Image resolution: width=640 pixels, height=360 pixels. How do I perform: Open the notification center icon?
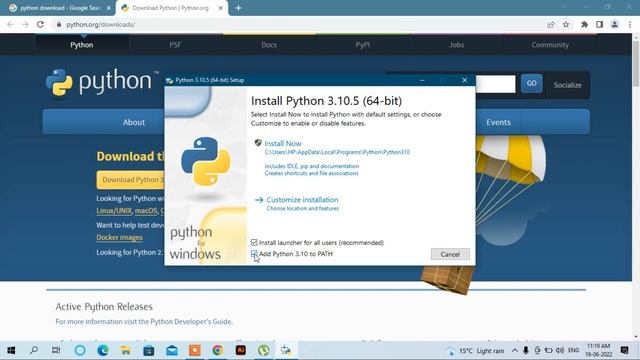point(624,350)
